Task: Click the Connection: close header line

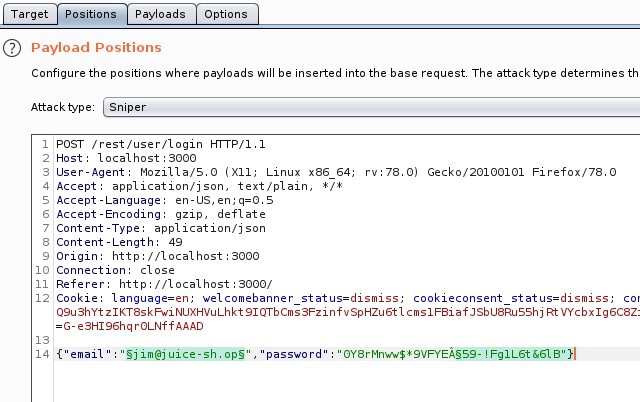Action: 116,270
